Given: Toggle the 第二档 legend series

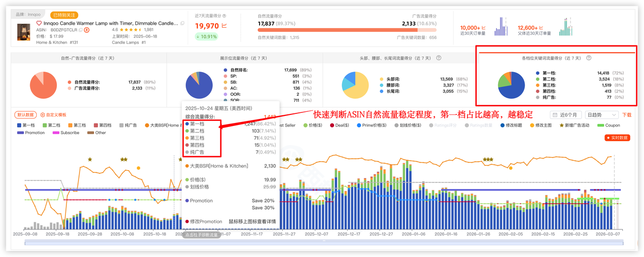Looking at the screenshot, I should 51,125.
